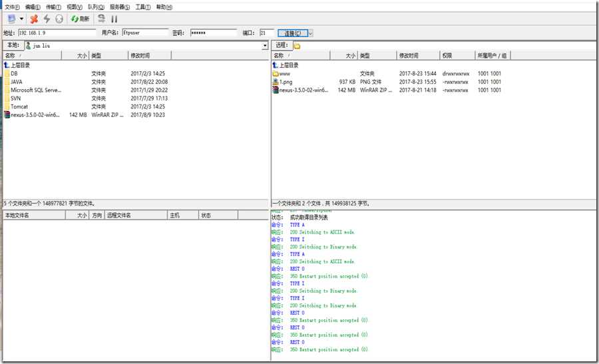
Task: Click local nexus file size 142 MB
Action: [x=78, y=115]
